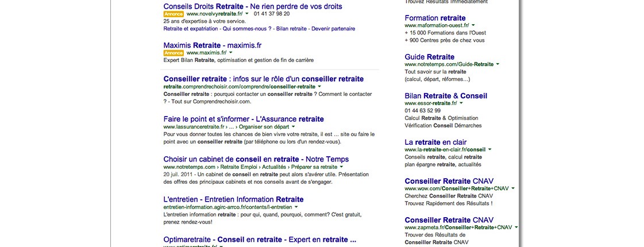Open 'Bilan Retraite & Conseil' side ad
The height and width of the screenshot is (247, 644).
[446, 96]
